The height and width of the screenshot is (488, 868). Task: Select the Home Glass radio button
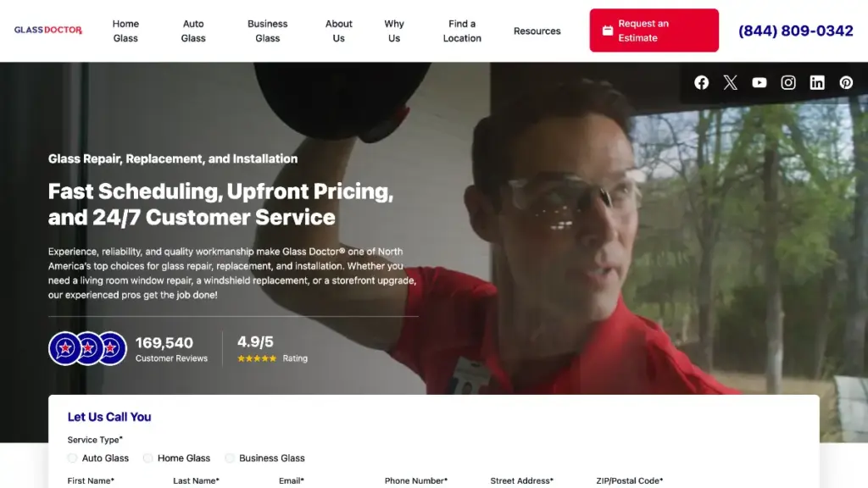(x=147, y=458)
